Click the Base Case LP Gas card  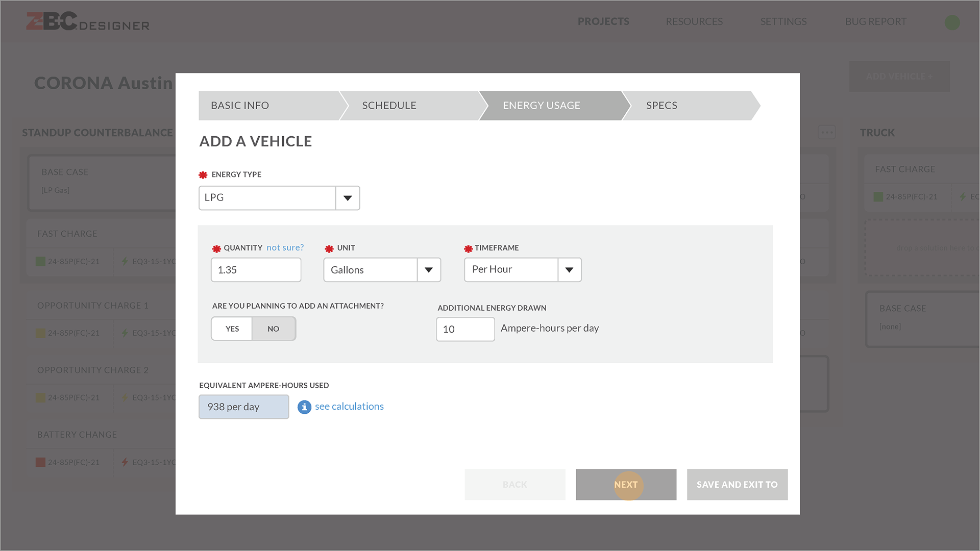coord(102,183)
